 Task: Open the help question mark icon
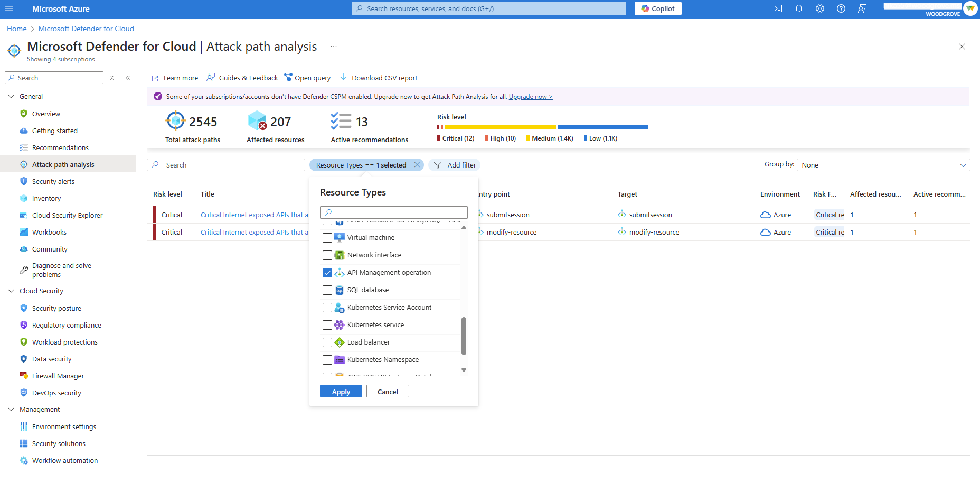[841, 8]
